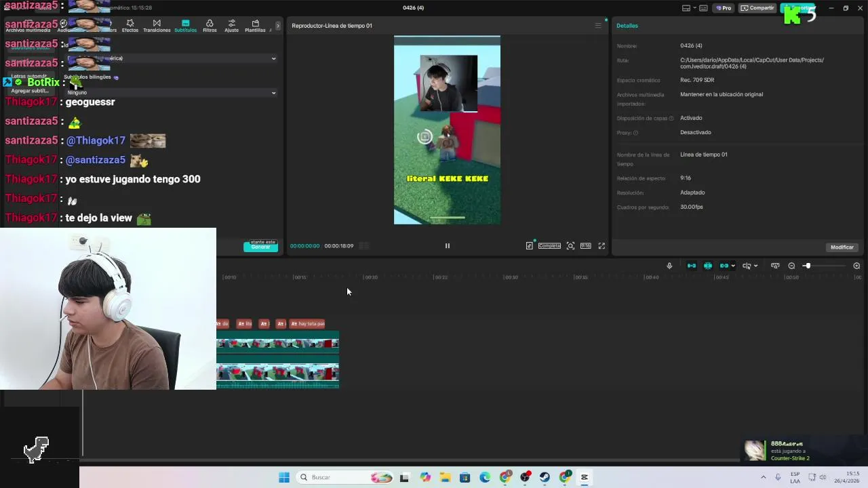Zoom in the timeline with plus icon
The image size is (868, 488).
[x=856, y=266]
